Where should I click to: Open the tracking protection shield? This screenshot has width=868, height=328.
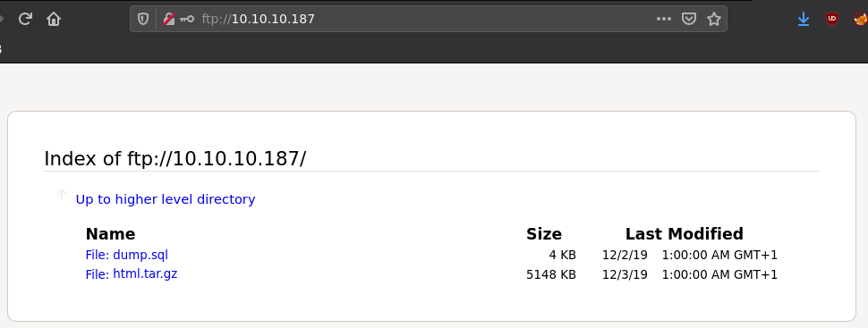pyautogui.click(x=143, y=19)
